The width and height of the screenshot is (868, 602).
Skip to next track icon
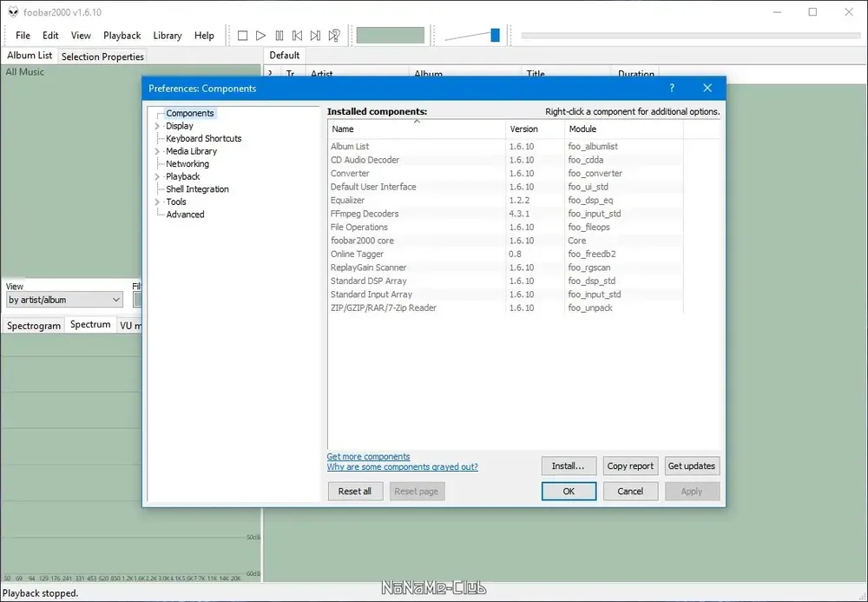point(316,36)
